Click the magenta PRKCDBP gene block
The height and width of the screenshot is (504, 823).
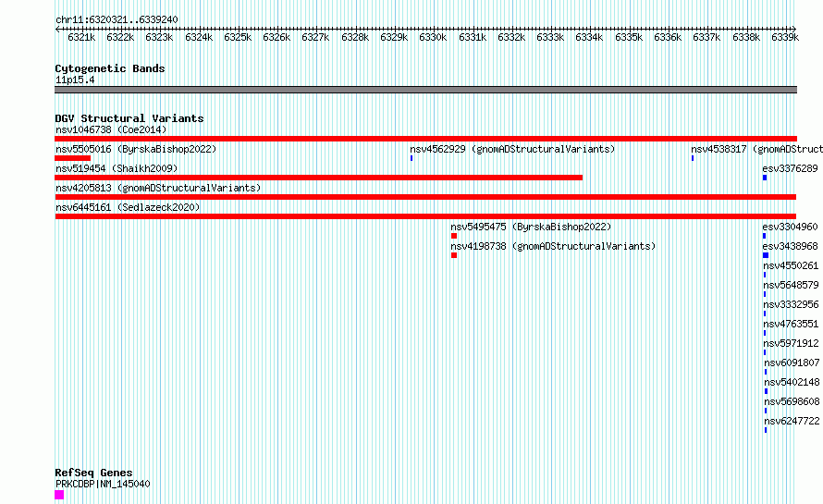(x=59, y=495)
